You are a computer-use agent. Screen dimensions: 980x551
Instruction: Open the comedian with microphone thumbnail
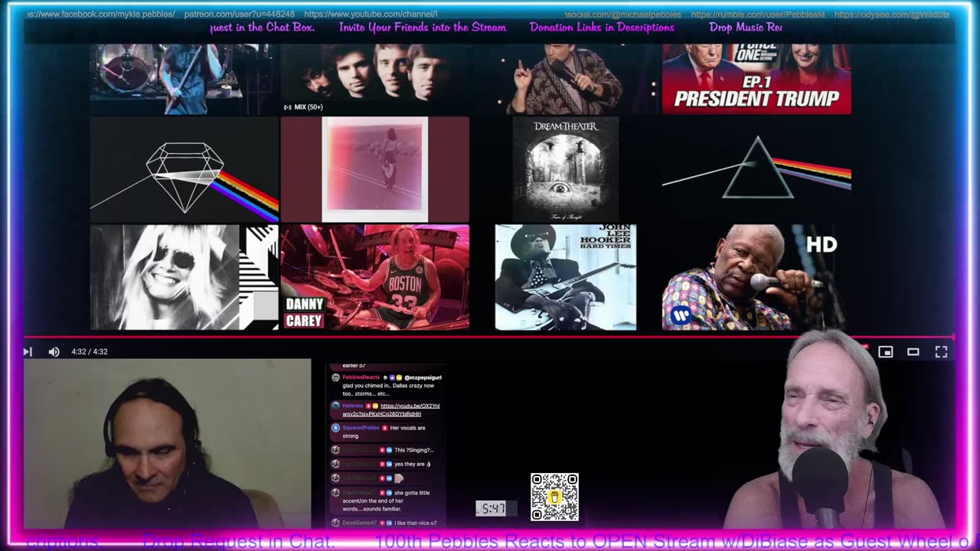[565, 79]
